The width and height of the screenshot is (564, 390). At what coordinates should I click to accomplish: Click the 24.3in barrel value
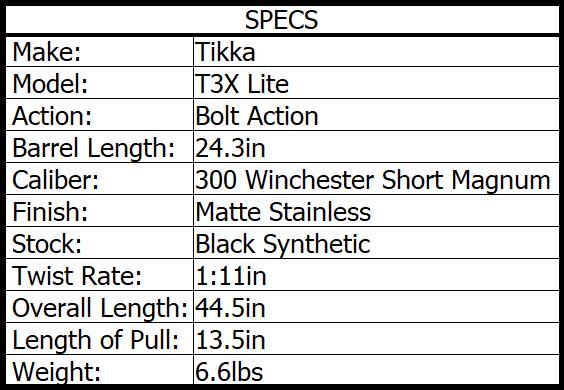(230, 148)
